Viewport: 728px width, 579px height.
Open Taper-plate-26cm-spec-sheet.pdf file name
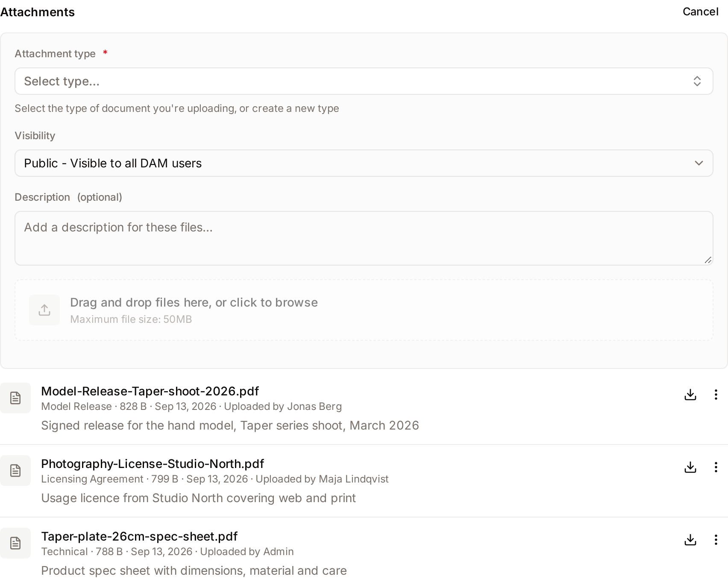point(139,536)
